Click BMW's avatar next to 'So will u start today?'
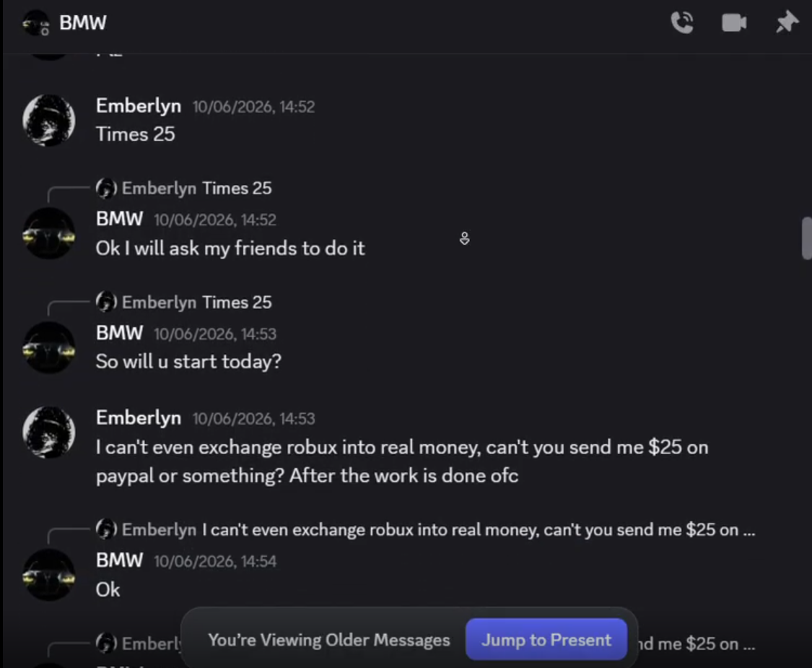Screen dimensions: 812x668 48,347
